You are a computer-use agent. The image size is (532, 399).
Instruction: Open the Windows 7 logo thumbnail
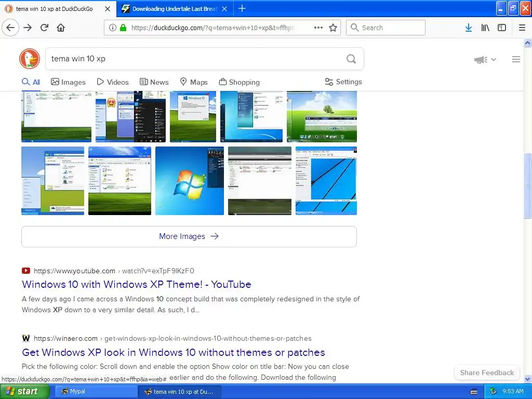pyautogui.click(x=190, y=181)
